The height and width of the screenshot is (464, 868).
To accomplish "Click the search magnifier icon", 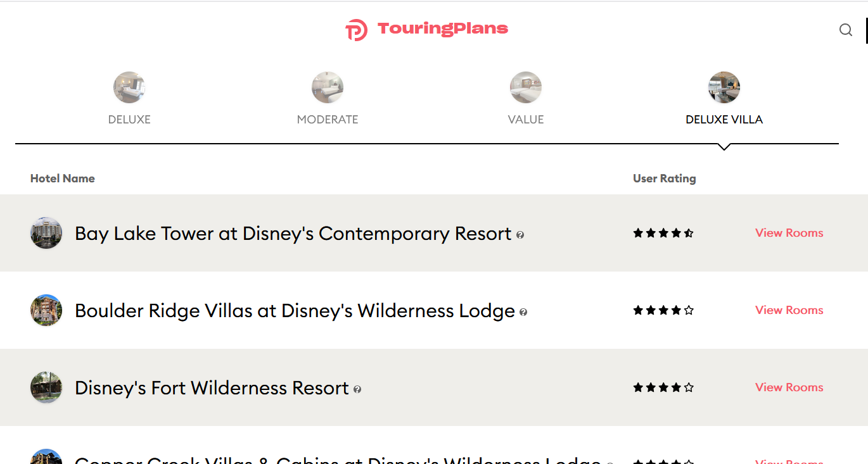I will coord(846,30).
